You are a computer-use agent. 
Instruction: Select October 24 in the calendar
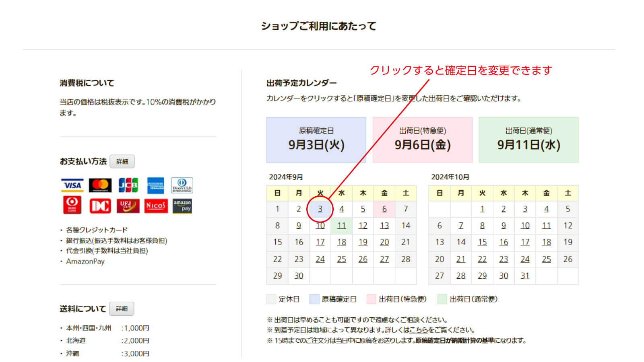pos(525,259)
